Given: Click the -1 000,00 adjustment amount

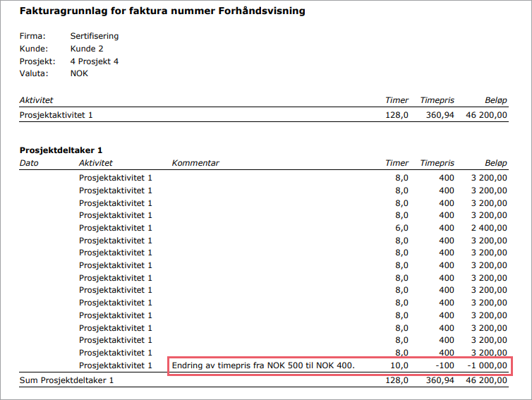Looking at the screenshot, I should (488, 365).
